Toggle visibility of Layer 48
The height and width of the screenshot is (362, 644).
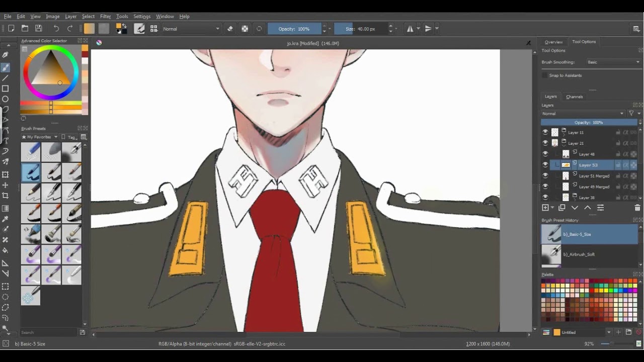click(545, 154)
